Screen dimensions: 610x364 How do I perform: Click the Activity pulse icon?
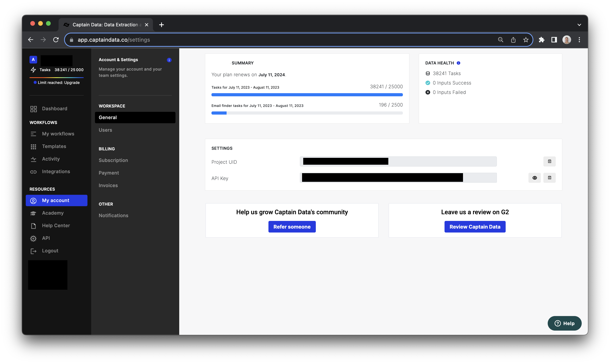[x=33, y=159]
